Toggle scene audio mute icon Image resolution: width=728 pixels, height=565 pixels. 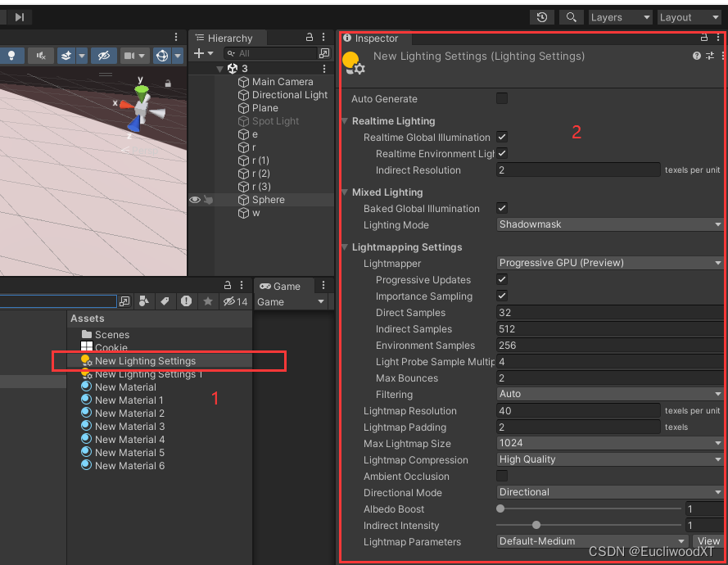pyautogui.click(x=41, y=56)
